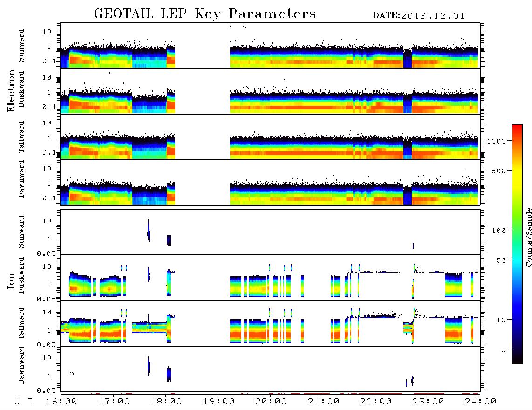This screenshot has height=410, width=532.
Task: Click the colorbar tick label '5'
Action: [504, 350]
